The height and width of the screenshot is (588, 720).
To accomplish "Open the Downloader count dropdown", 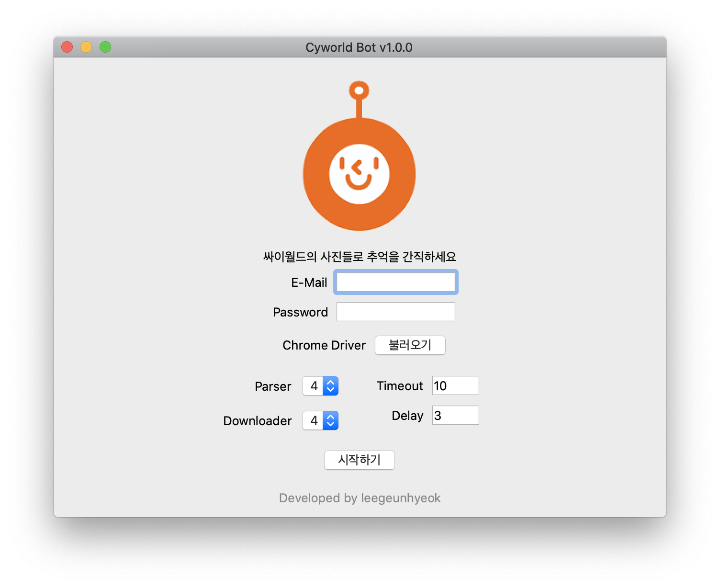I will coord(320,420).
